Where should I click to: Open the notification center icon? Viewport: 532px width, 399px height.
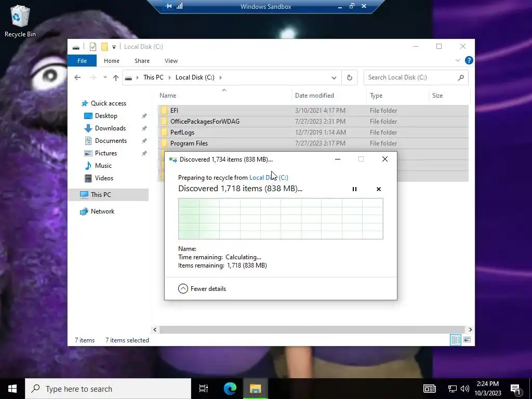(x=516, y=389)
